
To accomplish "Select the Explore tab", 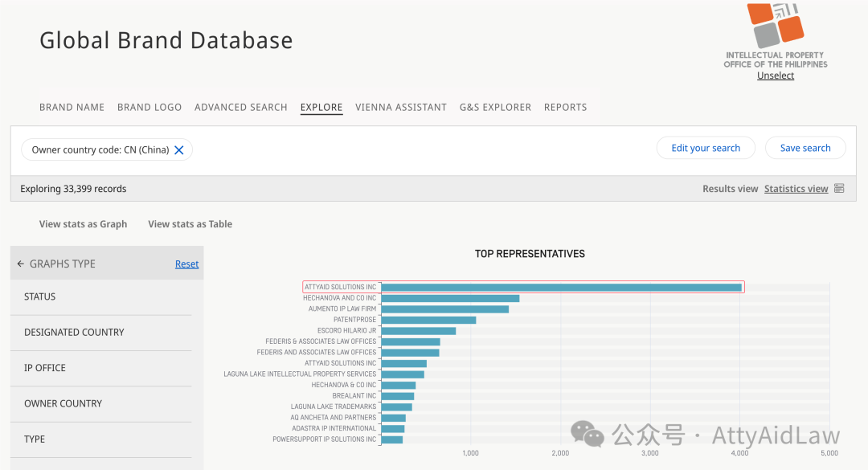I will coord(321,108).
